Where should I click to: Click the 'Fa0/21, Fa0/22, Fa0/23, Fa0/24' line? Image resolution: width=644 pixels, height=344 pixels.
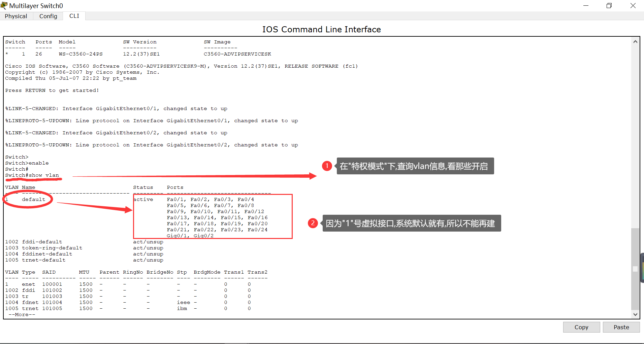pyautogui.click(x=217, y=230)
